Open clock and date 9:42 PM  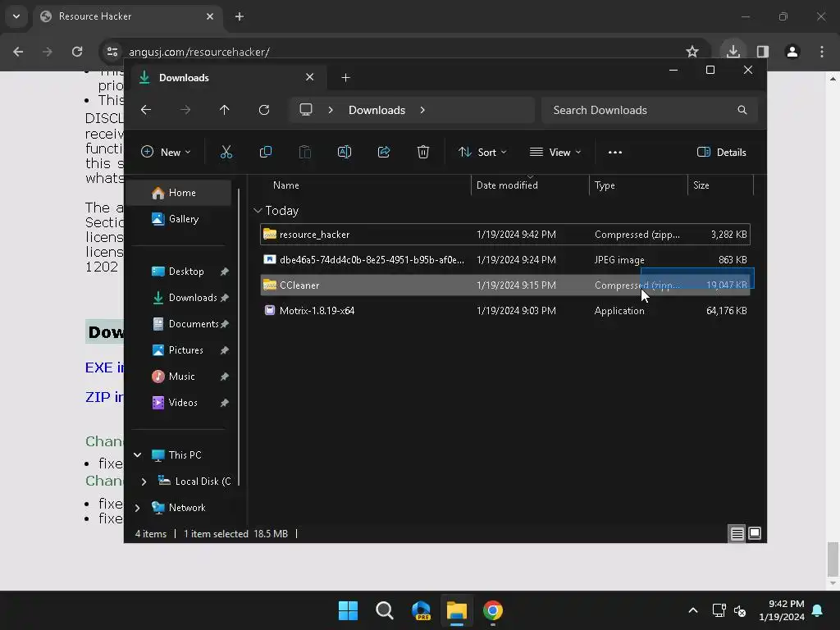click(x=782, y=610)
